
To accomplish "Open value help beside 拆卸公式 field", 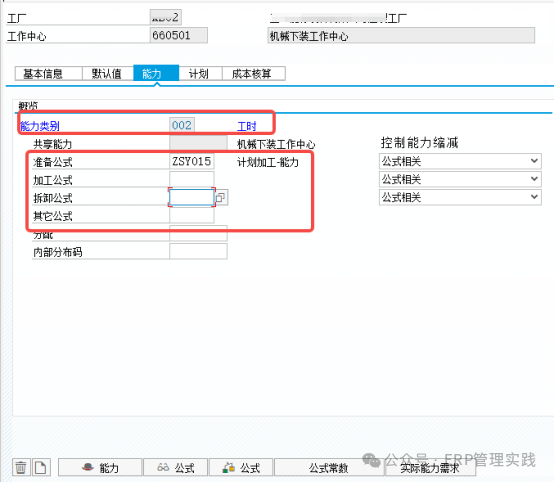I will [221, 198].
